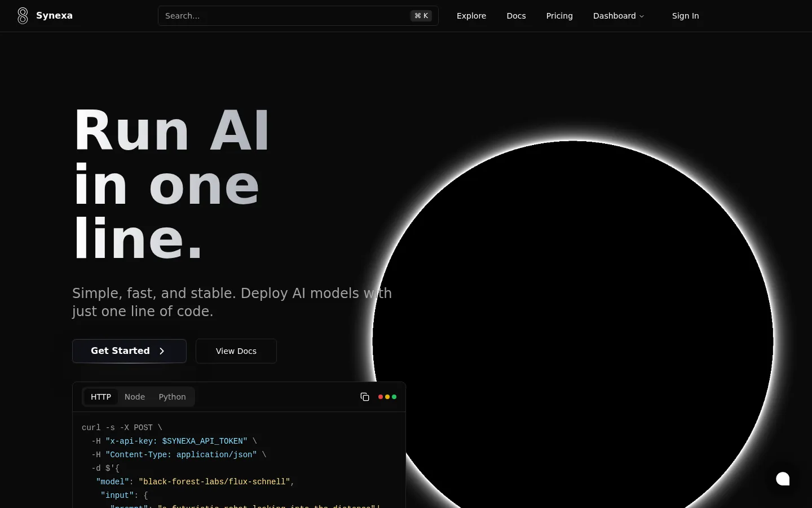Click the Synexa logo icon
812x508 pixels.
[x=23, y=16]
